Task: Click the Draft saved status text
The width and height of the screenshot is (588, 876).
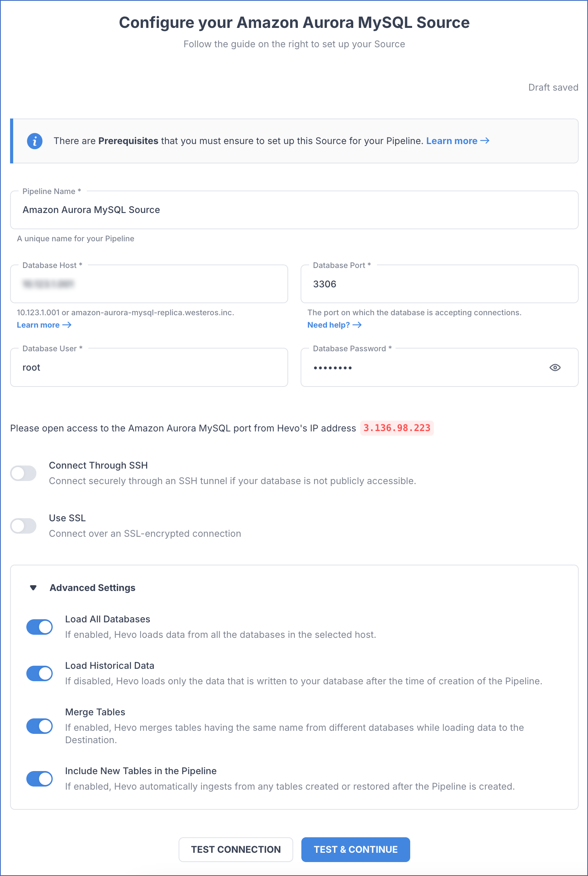Action: tap(553, 88)
